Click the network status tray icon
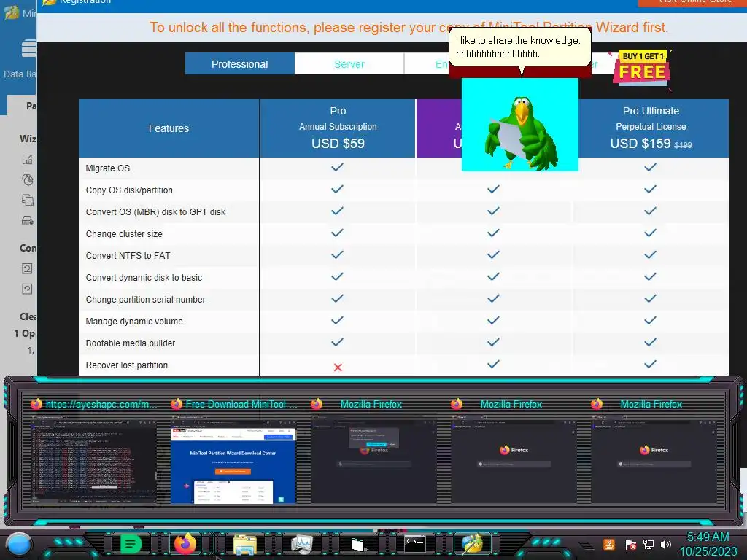 point(648,544)
